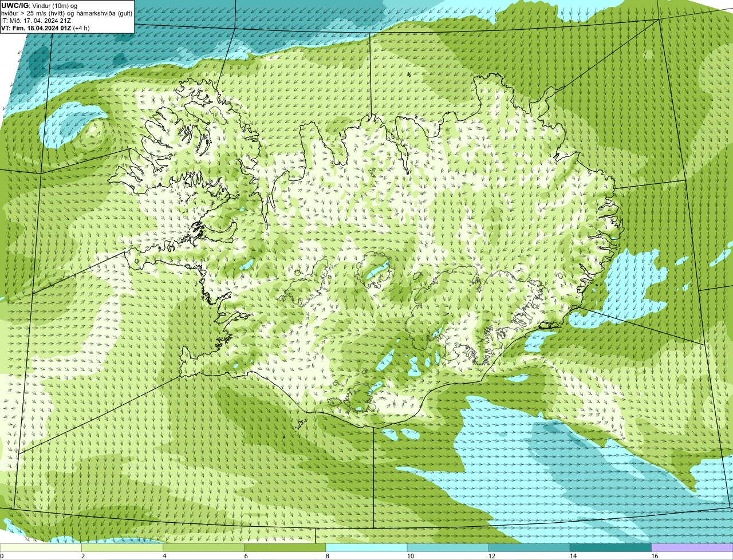Click the 10–12 m/s cyan legend swatch
This screenshot has height=560, width=733.
[448, 548]
